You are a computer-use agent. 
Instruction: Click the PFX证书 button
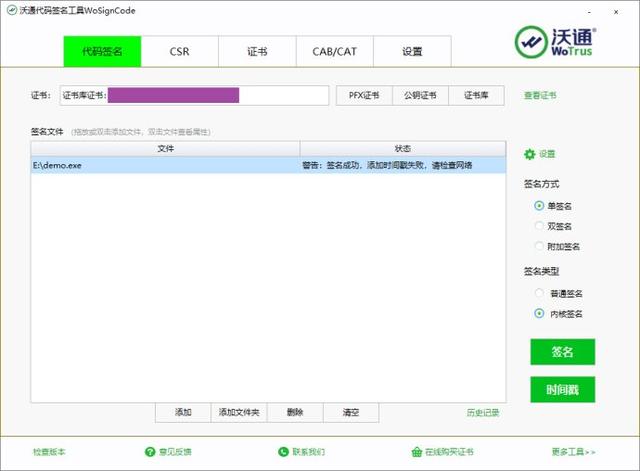point(364,96)
